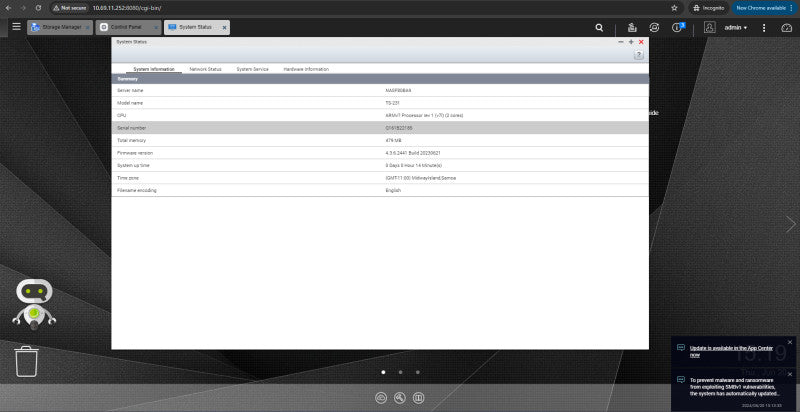Open the Network Status tab
This screenshot has height=412, width=800.
[x=205, y=69]
